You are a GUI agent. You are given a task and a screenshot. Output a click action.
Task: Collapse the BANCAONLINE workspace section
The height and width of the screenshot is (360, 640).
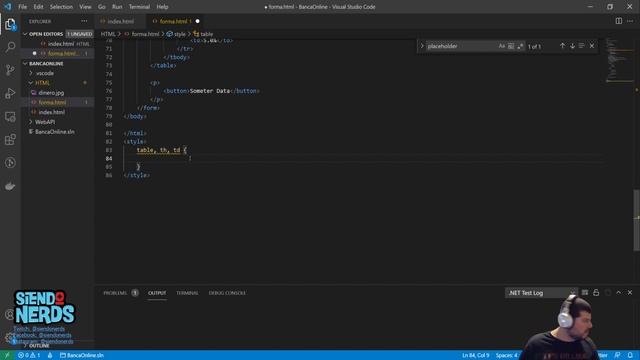click(x=25, y=64)
